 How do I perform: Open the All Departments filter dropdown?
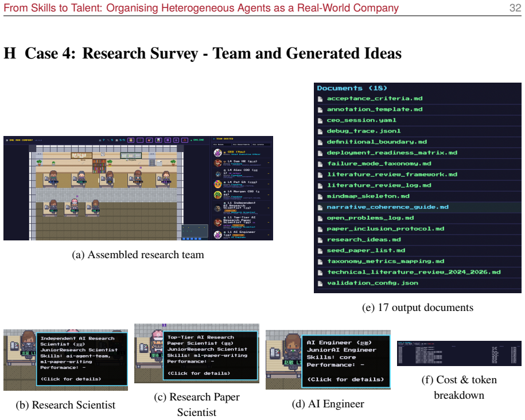pyautogui.click(x=241, y=145)
